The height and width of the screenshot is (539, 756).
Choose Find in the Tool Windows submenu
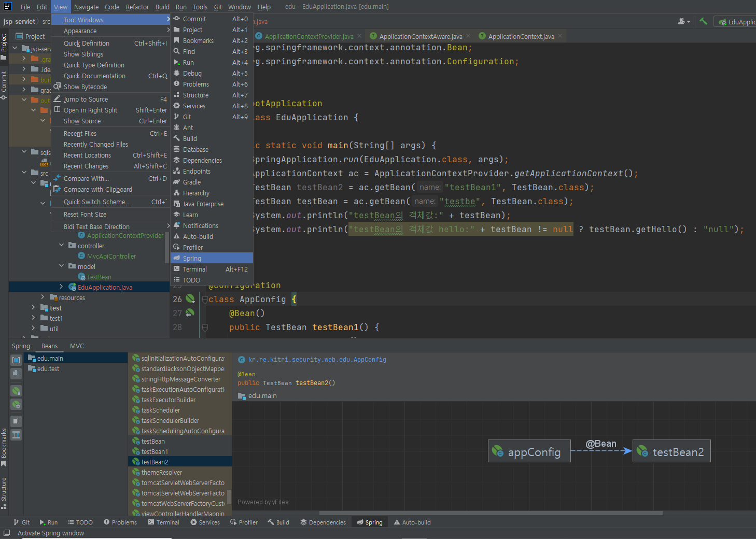(212, 52)
